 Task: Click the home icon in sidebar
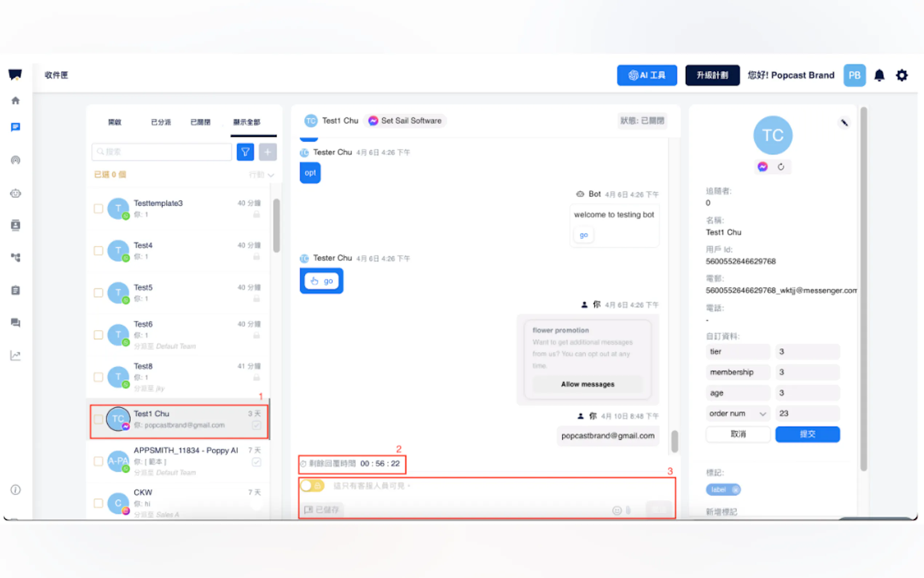click(x=15, y=100)
